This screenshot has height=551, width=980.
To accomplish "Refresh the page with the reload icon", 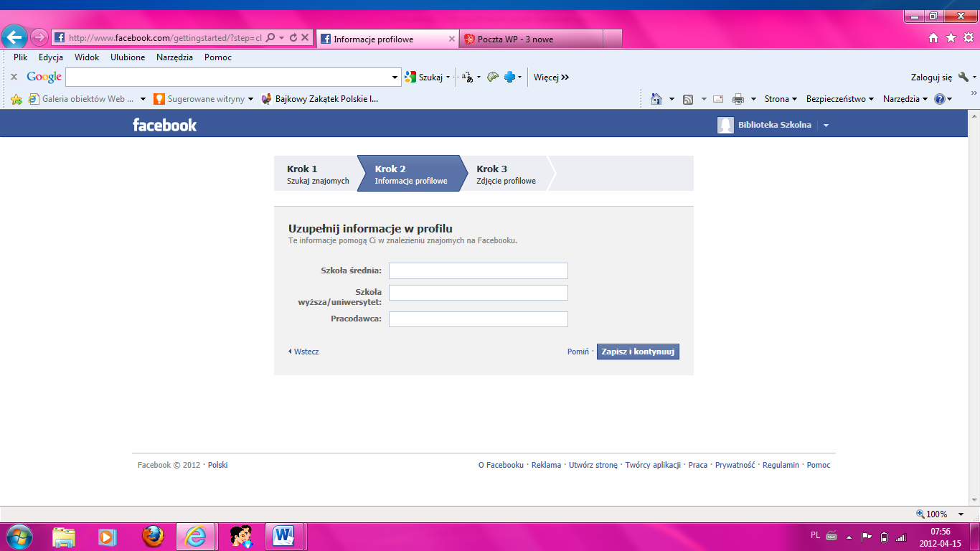I will [x=293, y=38].
